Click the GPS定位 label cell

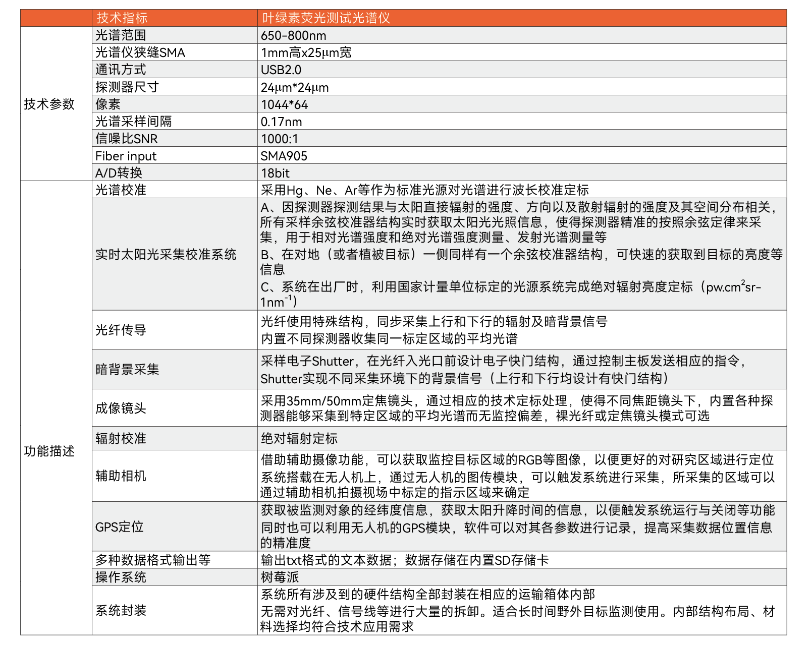tap(120, 527)
